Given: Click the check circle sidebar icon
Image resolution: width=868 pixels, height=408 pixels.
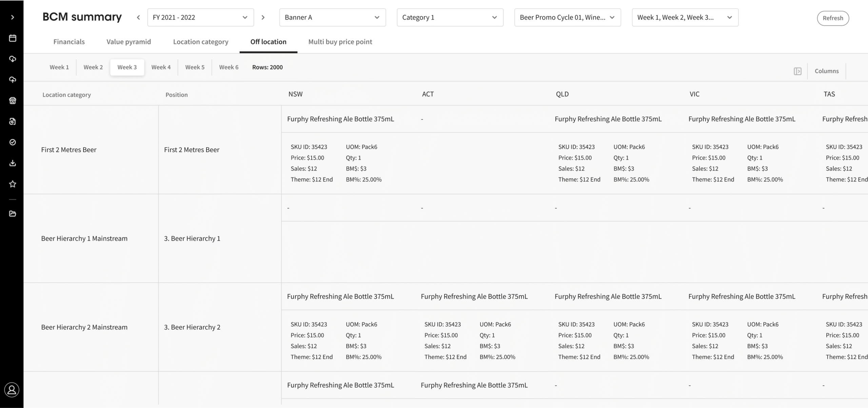Looking at the screenshot, I should coord(13,142).
